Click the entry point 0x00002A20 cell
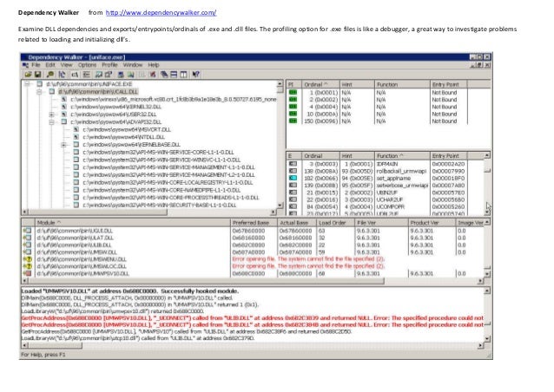This screenshot has height=392, width=554. click(x=448, y=164)
